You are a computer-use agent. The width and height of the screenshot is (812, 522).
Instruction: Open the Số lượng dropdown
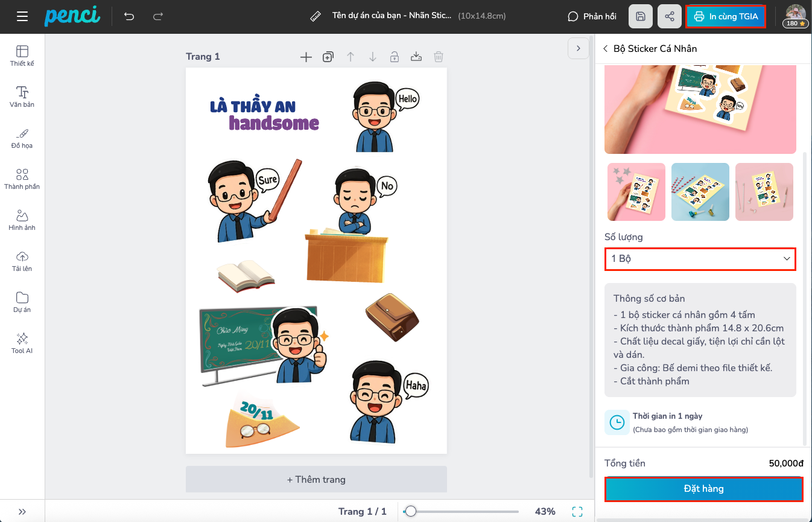700,258
